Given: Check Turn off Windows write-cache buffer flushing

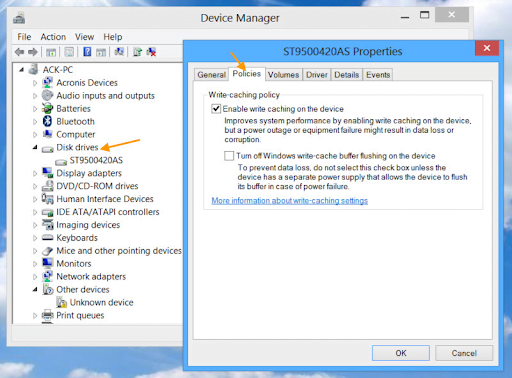Looking at the screenshot, I should coord(229,156).
